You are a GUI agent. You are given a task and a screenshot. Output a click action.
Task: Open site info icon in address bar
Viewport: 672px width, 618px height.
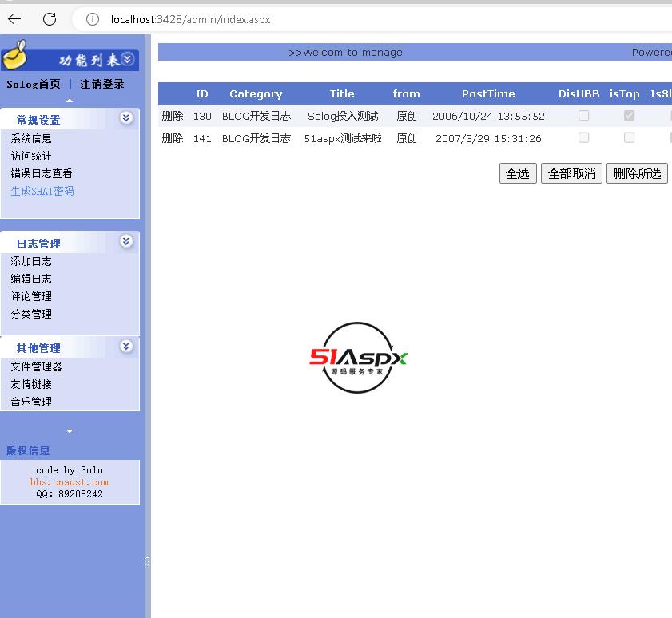click(x=92, y=19)
